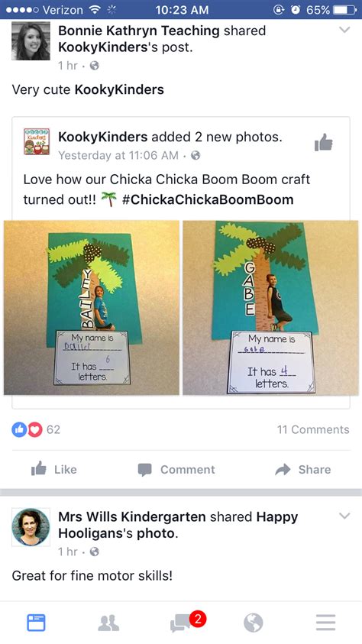Viewport: 362px width, 644px height.
Task: Open the Friend Requests tab icon
Action: (108, 623)
